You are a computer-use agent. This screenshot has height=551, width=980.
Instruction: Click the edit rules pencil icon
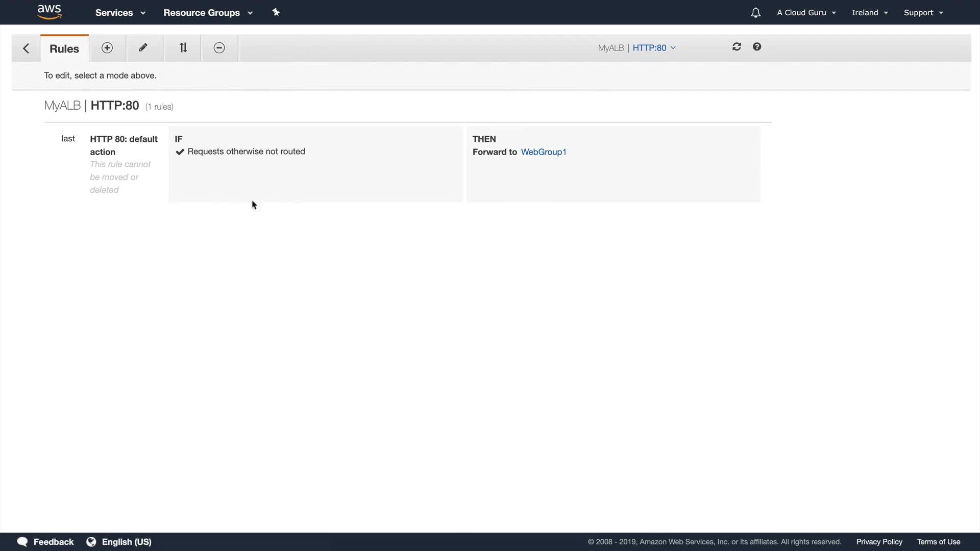(x=143, y=48)
